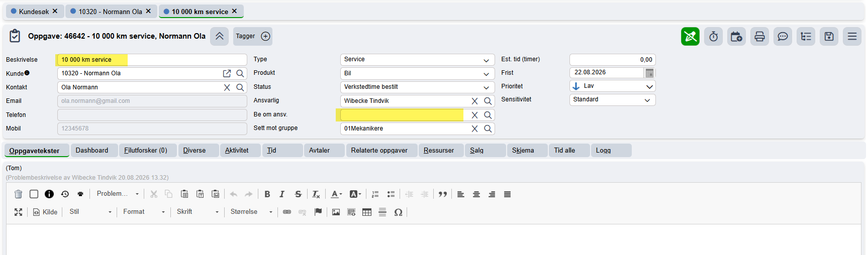Close the 10 000 km service tab
Image resolution: width=868 pixels, height=255 pixels.
click(x=234, y=11)
